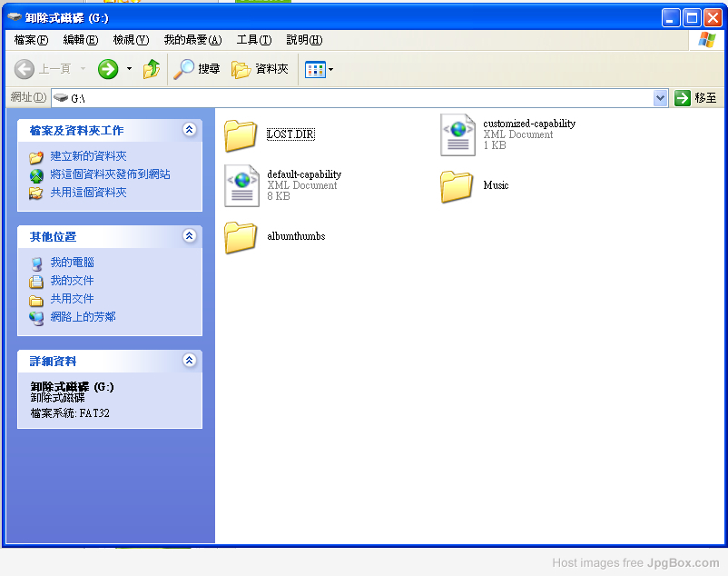
Task: Collapse the 詳細資料 panel
Action: click(x=189, y=361)
